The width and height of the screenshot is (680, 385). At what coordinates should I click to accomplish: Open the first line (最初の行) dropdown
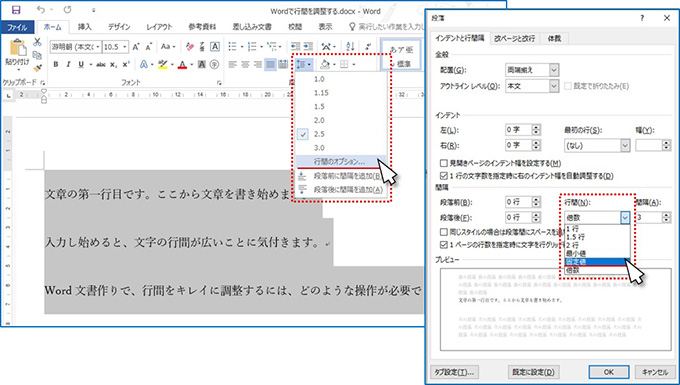[x=625, y=145]
